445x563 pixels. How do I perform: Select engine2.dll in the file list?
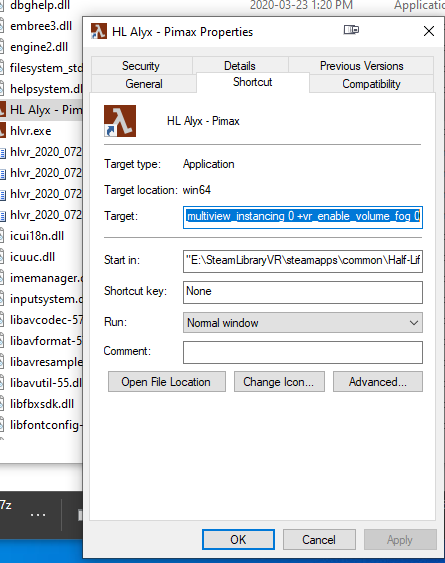pos(39,47)
